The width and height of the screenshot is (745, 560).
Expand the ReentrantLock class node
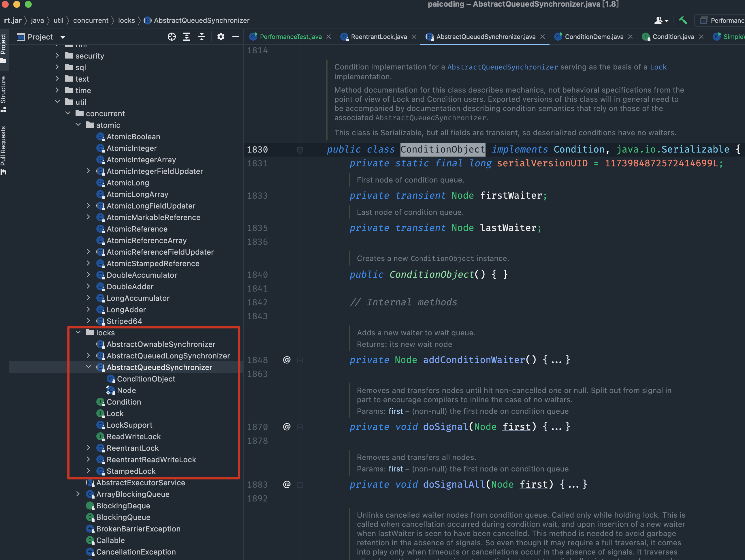click(x=88, y=448)
